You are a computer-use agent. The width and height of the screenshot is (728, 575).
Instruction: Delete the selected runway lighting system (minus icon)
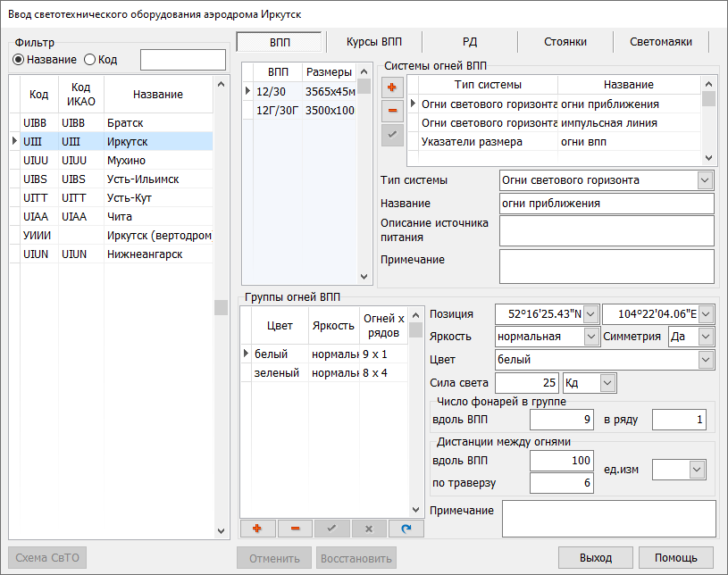coord(391,111)
